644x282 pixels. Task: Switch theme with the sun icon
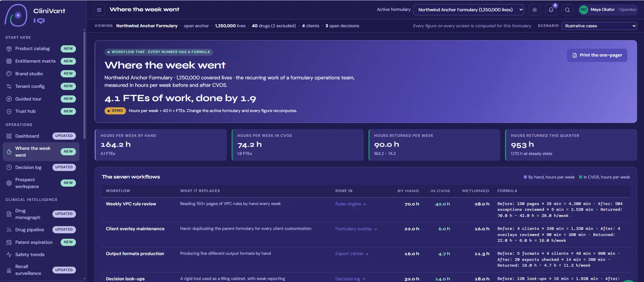(535, 10)
